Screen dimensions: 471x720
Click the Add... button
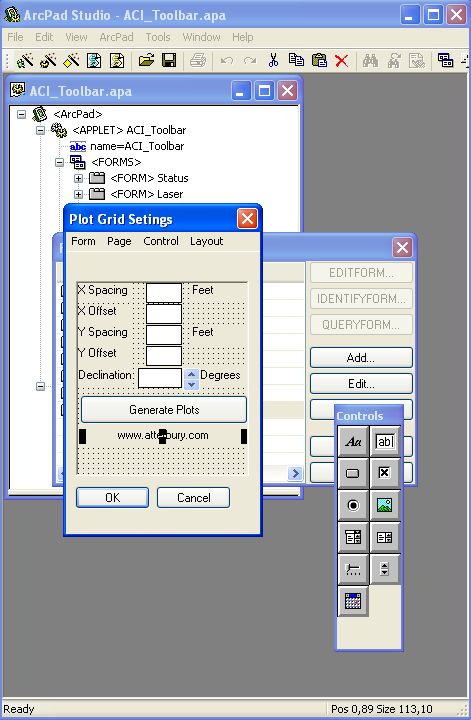(361, 358)
